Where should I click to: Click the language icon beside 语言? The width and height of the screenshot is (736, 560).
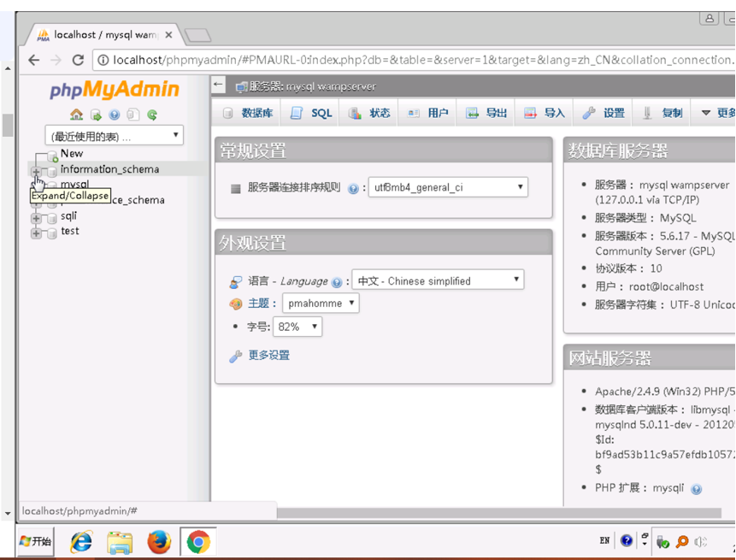(236, 282)
